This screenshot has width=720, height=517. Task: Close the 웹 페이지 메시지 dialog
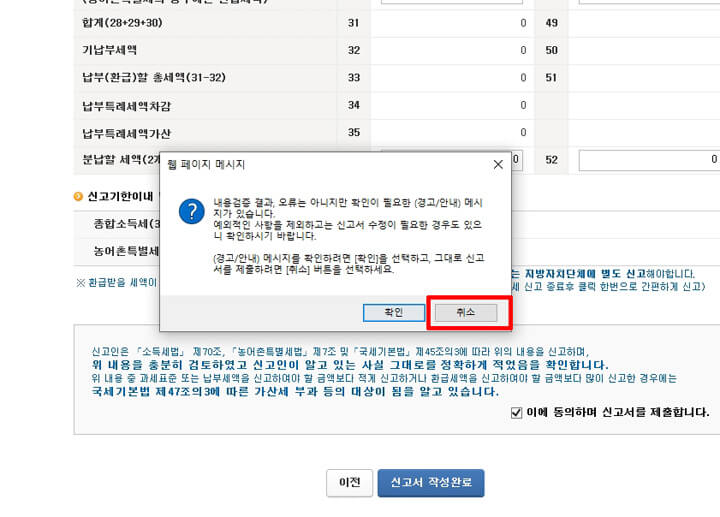click(498, 164)
